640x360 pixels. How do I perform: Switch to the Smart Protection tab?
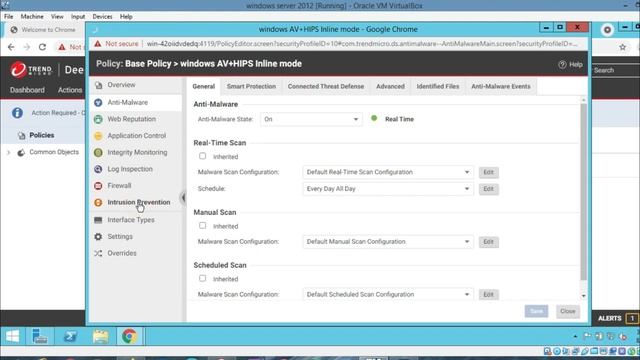point(251,87)
